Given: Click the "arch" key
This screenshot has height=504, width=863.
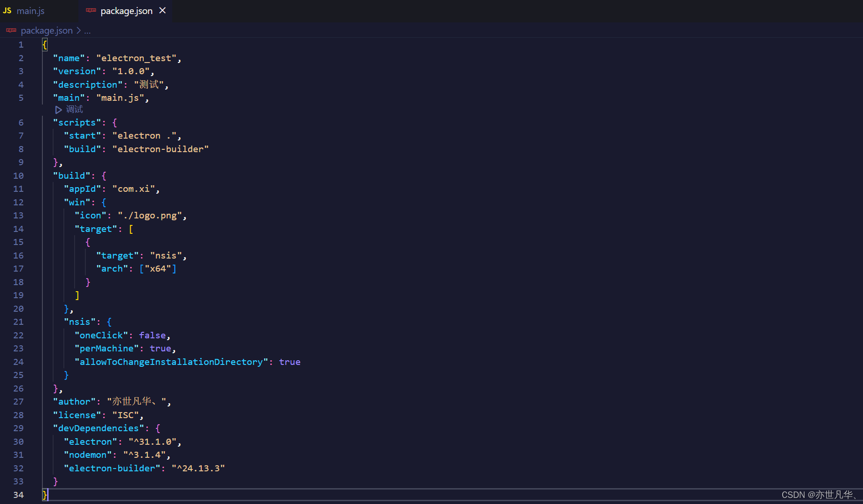Looking at the screenshot, I should pyautogui.click(x=112, y=269).
